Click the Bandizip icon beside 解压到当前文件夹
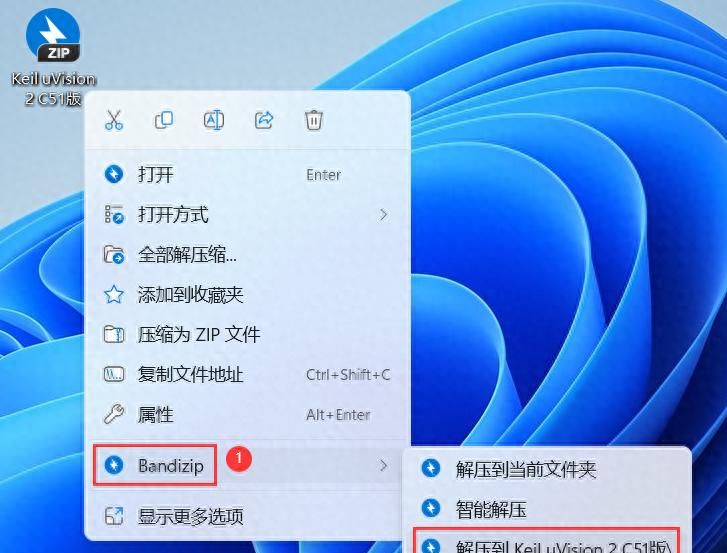 [431, 468]
